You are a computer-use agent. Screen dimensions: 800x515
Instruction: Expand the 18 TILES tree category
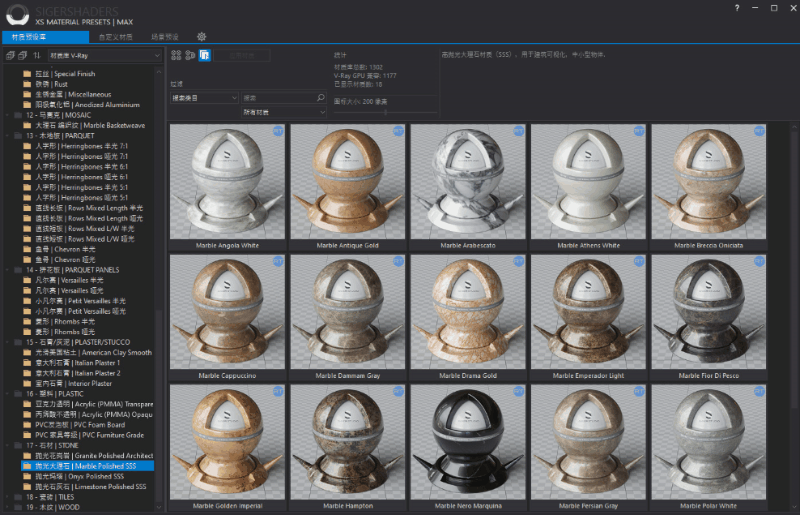pyautogui.click(x=7, y=496)
